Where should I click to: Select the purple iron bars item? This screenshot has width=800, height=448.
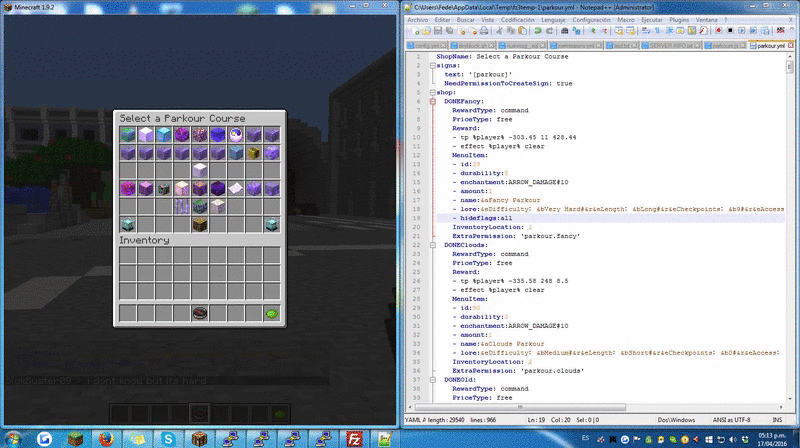[x=182, y=207]
